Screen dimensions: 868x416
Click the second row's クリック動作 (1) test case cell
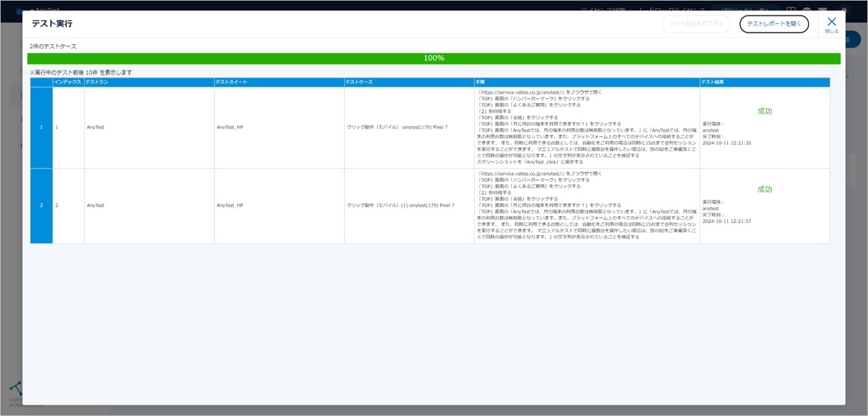pos(400,205)
